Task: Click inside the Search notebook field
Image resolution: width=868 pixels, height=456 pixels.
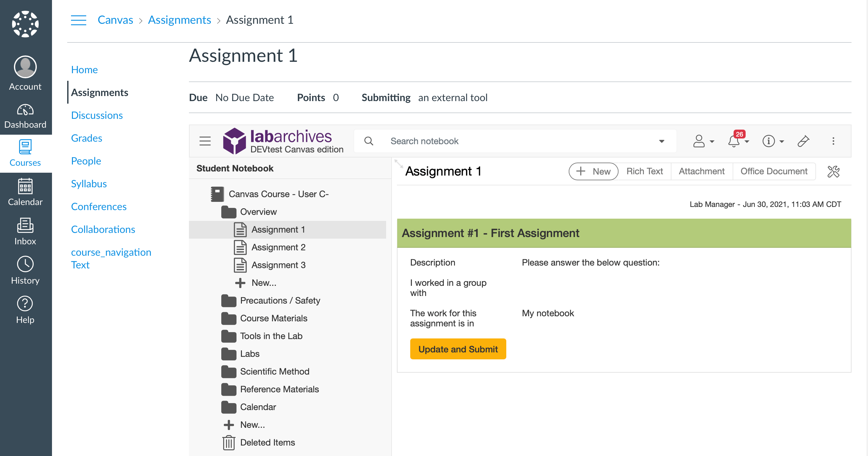Action: pos(472,141)
